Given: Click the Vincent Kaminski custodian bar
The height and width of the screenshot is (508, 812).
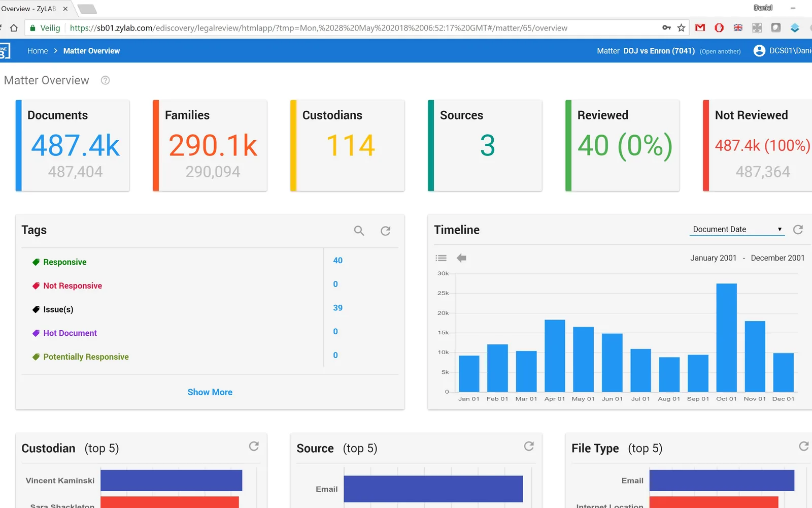Looking at the screenshot, I should [x=172, y=481].
